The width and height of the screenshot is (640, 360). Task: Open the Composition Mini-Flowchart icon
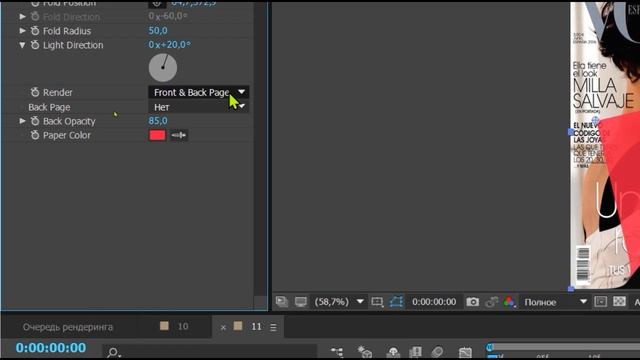(x=337, y=352)
